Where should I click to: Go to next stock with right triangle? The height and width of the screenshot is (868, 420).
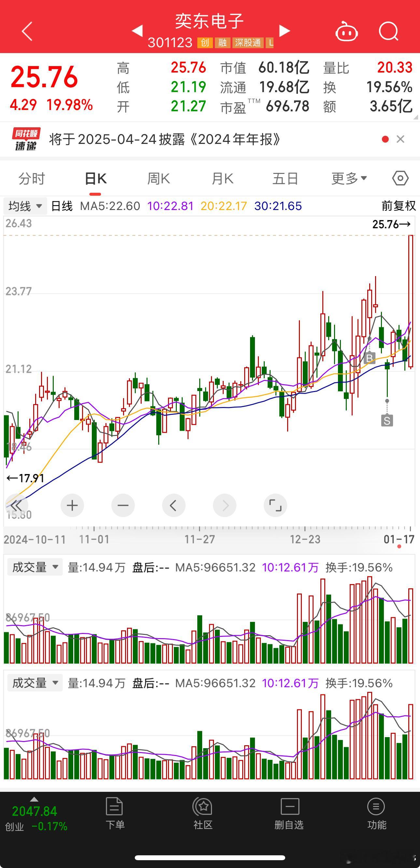click(x=285, y=30)
